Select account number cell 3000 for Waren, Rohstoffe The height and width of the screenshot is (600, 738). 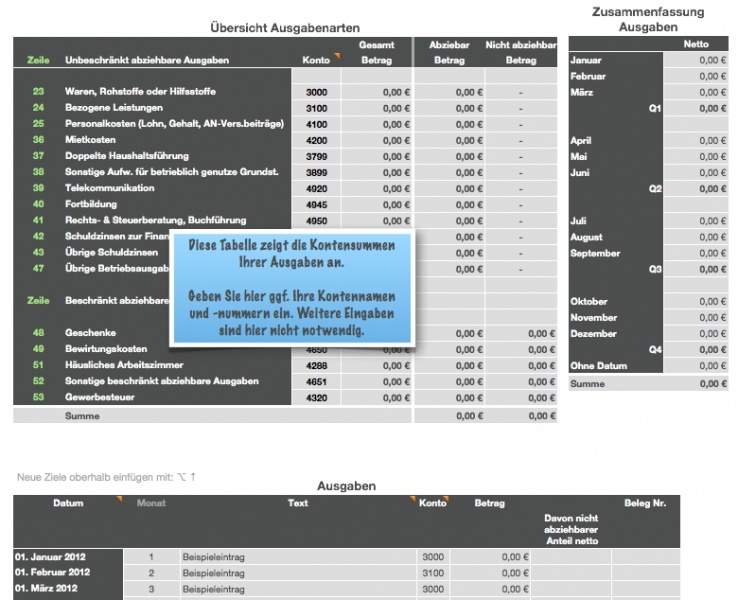tap(317, 92)
